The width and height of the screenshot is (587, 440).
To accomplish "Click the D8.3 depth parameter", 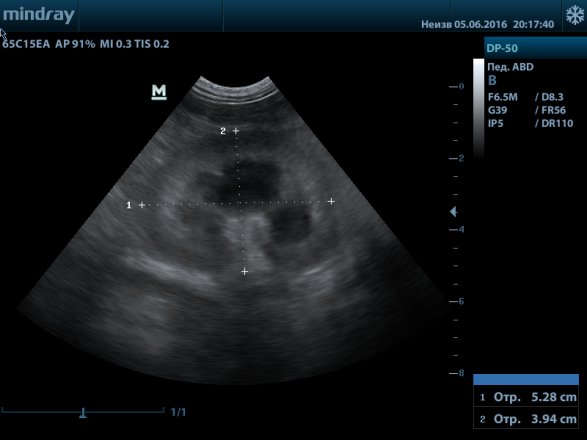I will click(552, 97).
